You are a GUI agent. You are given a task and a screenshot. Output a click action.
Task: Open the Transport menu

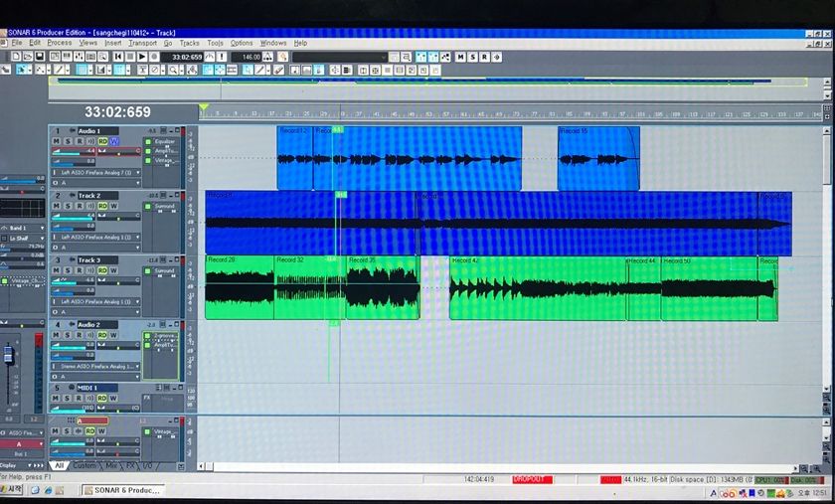[142, 43]
